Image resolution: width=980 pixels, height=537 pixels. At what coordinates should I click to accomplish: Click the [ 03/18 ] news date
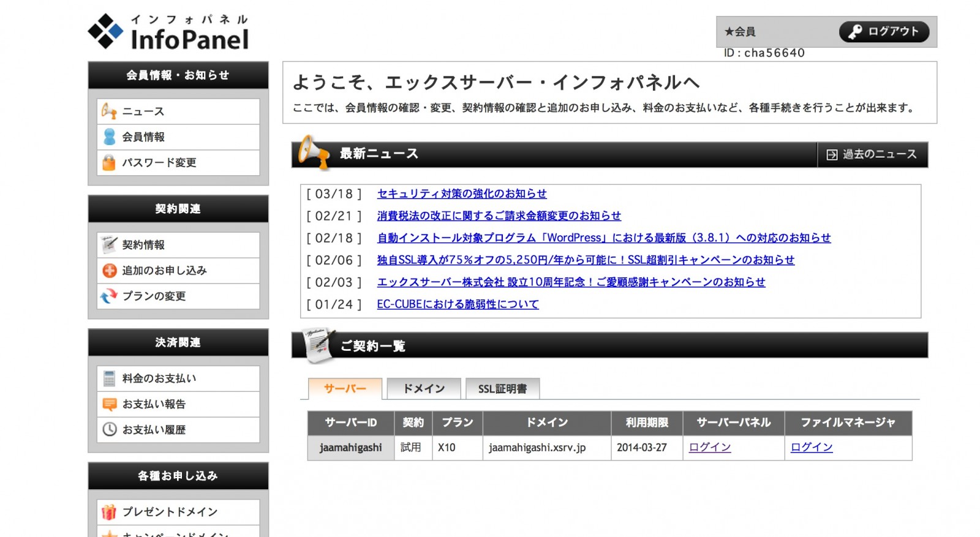point(334,194)
